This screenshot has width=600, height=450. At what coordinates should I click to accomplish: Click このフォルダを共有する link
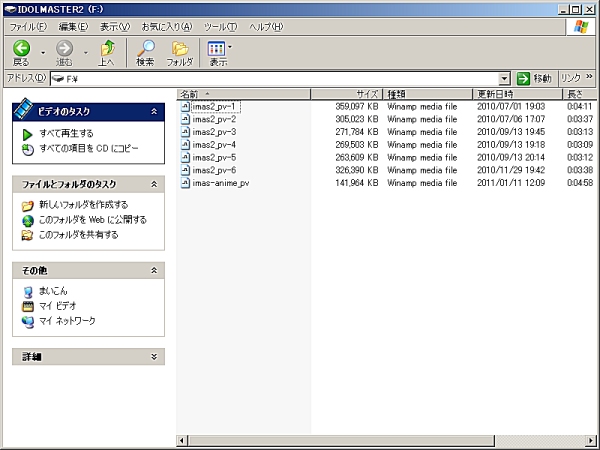click(x=78, y=235)
